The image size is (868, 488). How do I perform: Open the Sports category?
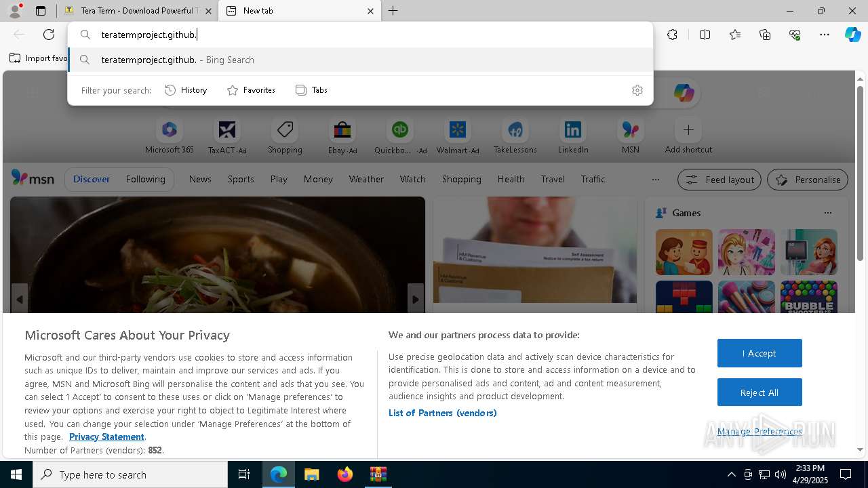point(241,179)
